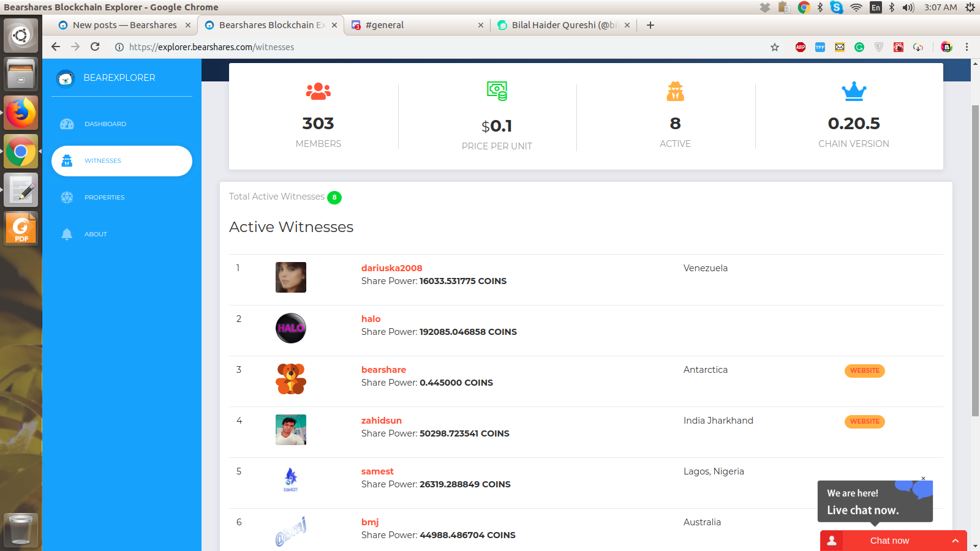The height and width of the screenshot is (551, 980).
Task: Open the bmj witness link
Action: [370, 522]
